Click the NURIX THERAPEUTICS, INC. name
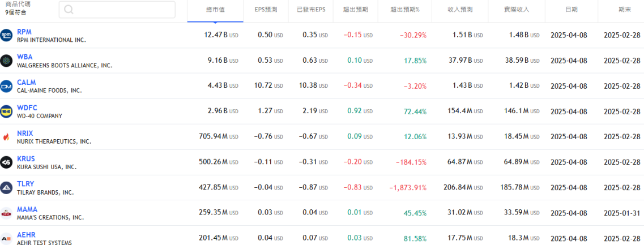The height and width of the screenshot is (245, 644). click(x=54, y=141)
